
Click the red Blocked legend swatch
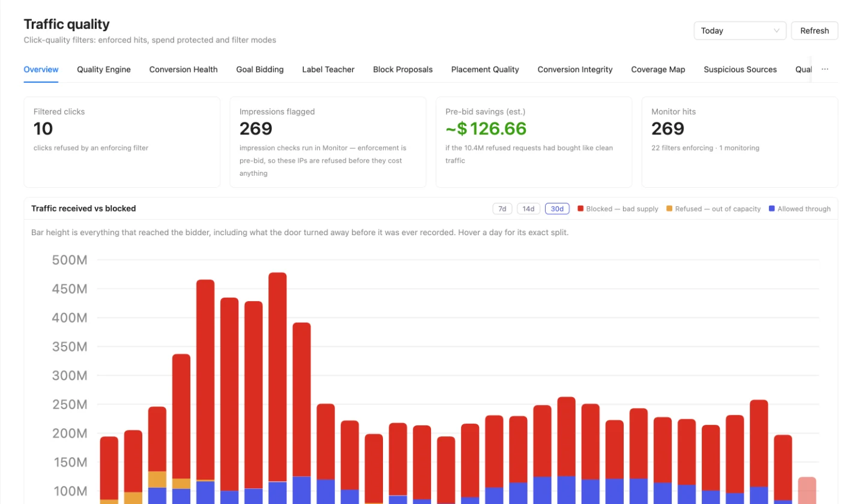[580, 209]
